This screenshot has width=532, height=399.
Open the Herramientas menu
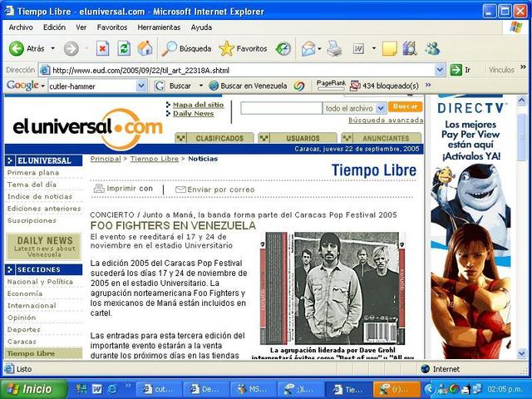tap(159, 27)
